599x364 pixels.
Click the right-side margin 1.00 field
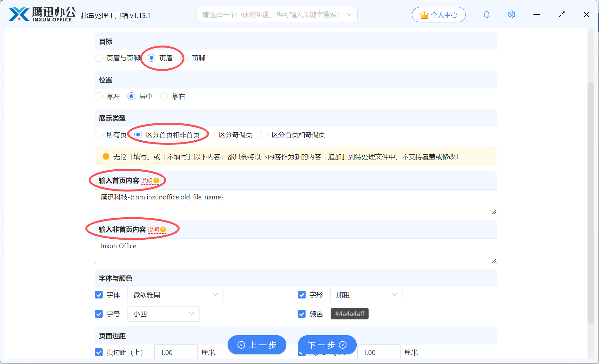(x=379, y=352)
